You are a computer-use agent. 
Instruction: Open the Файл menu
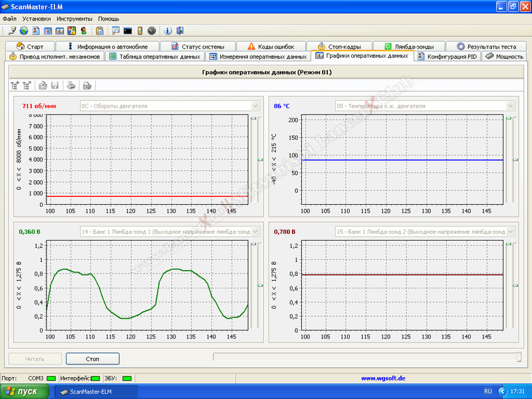point(9,19)
